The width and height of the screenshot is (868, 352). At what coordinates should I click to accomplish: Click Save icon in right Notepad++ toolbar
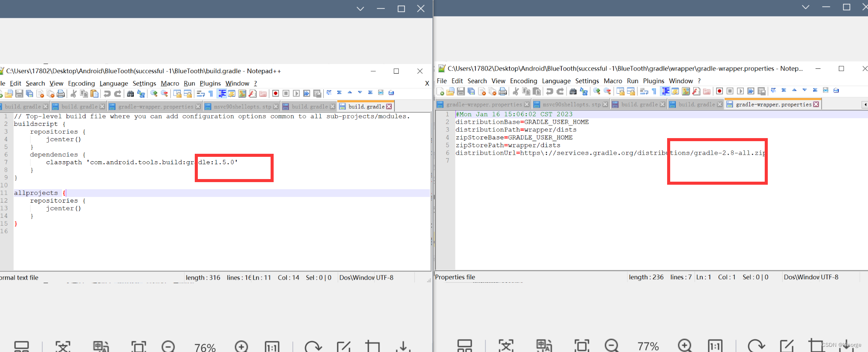(461, 91)
